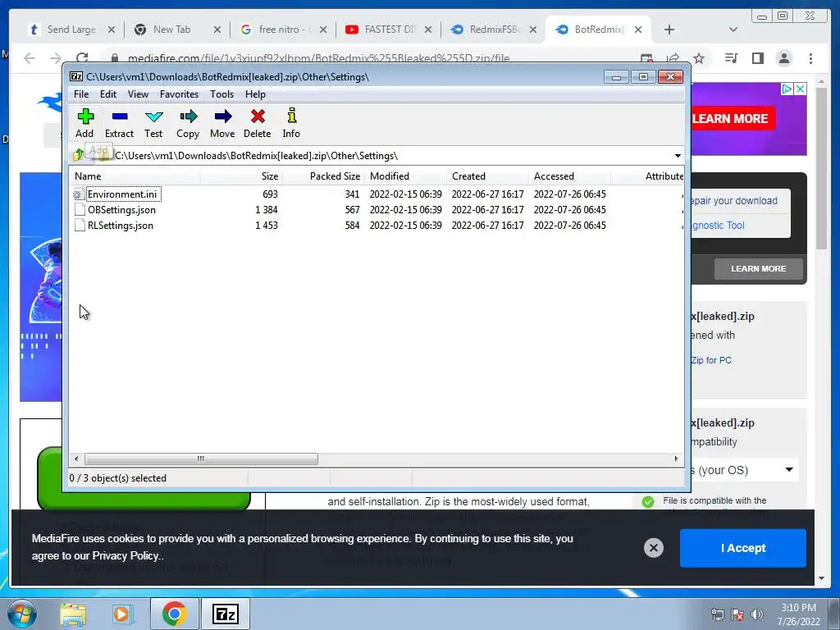Viewport: 840px width, 630px height.
Task: Open the your OS dropdown
Action: (x=745, y=470)
